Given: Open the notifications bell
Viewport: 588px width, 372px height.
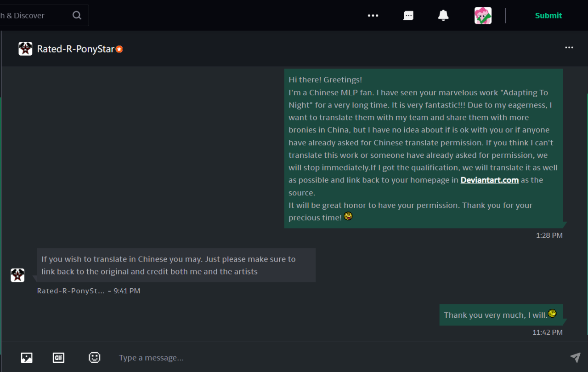Looking at the screenshot, I should (443, 16).
